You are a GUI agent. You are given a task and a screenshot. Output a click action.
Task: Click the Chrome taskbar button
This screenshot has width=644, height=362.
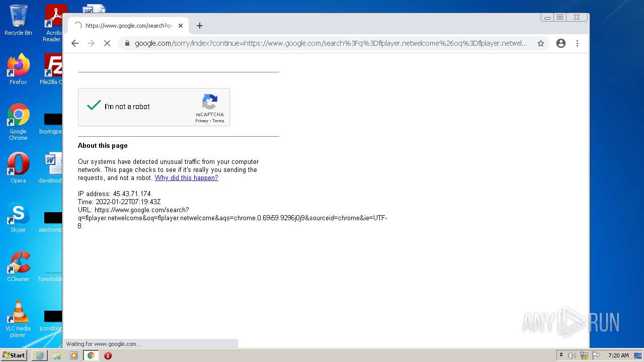(91, 355)
